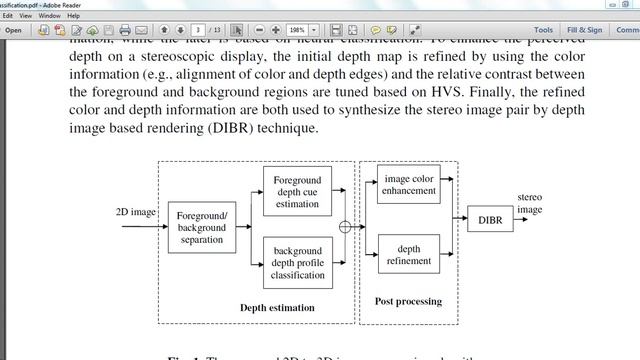Open the Comment pane
The height and width of the screenshot is (360, 640).
pyautogui.click(x=628, y=30)
